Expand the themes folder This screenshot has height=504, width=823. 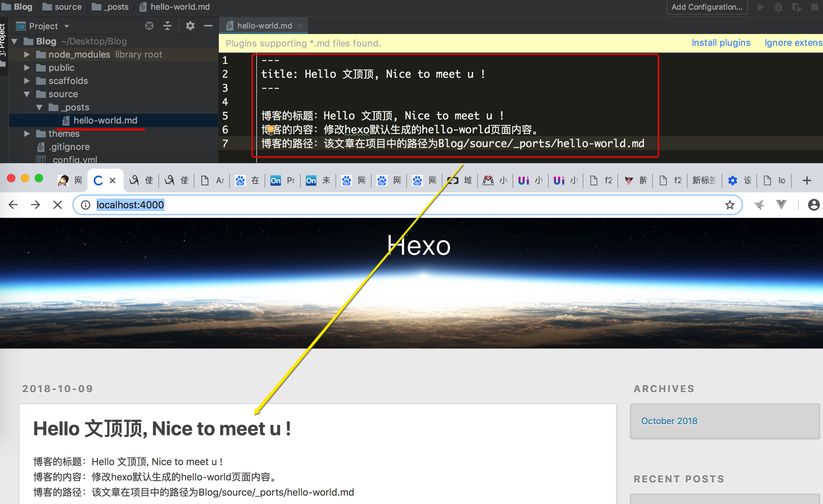click(27, 134)
